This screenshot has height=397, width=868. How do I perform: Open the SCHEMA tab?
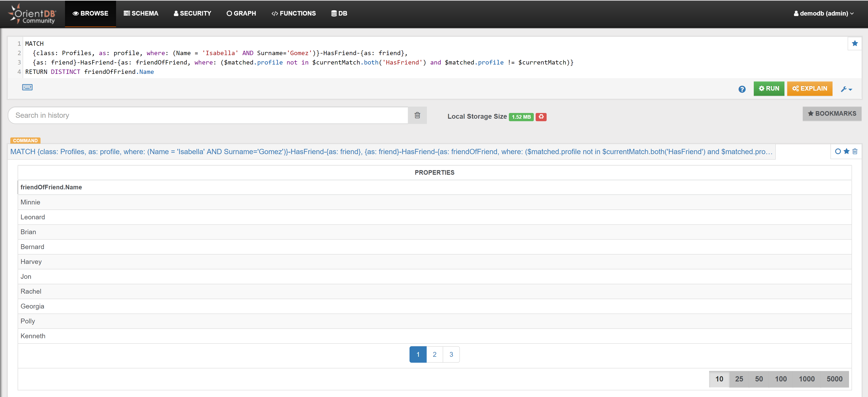(141, 13)
